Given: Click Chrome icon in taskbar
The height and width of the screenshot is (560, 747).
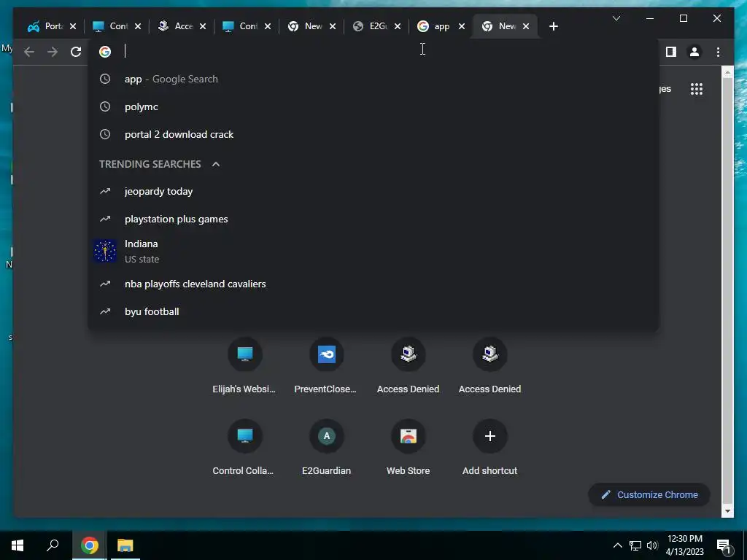Looking at the screenshot, I should 90,545.
